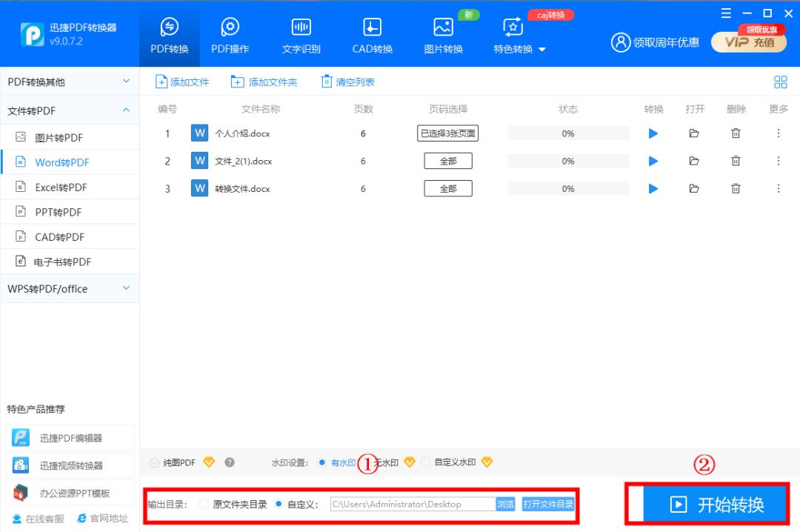Image resolution: width=800 pixels, height=532 pixels.
Task: Click the progress bar of 文件_2(1).docx
Action: pyautogui.click(x=567, y=161)
